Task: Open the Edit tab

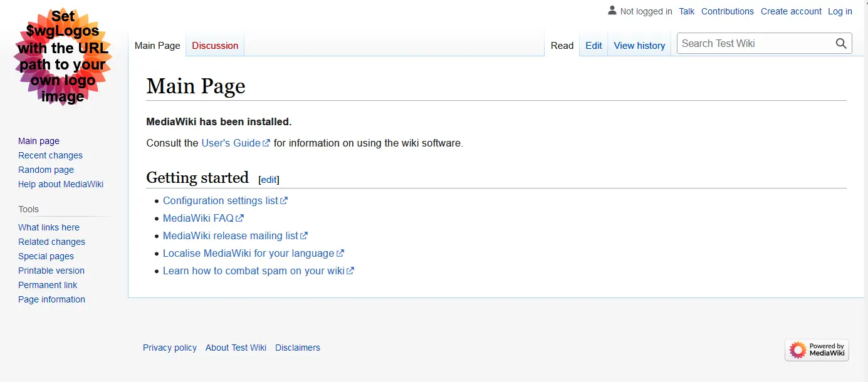Action: (x=593, y=45)
